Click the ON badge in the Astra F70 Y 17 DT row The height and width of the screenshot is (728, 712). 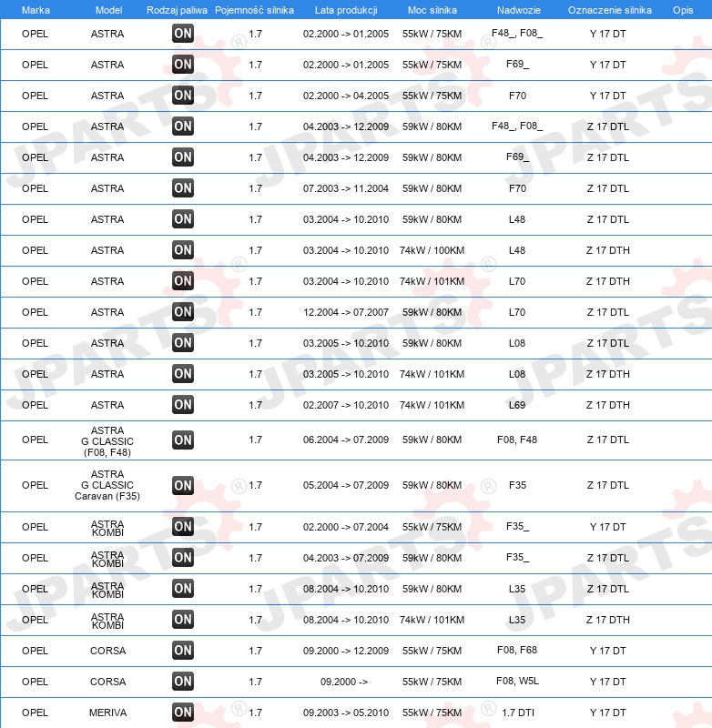pos(182,96)
